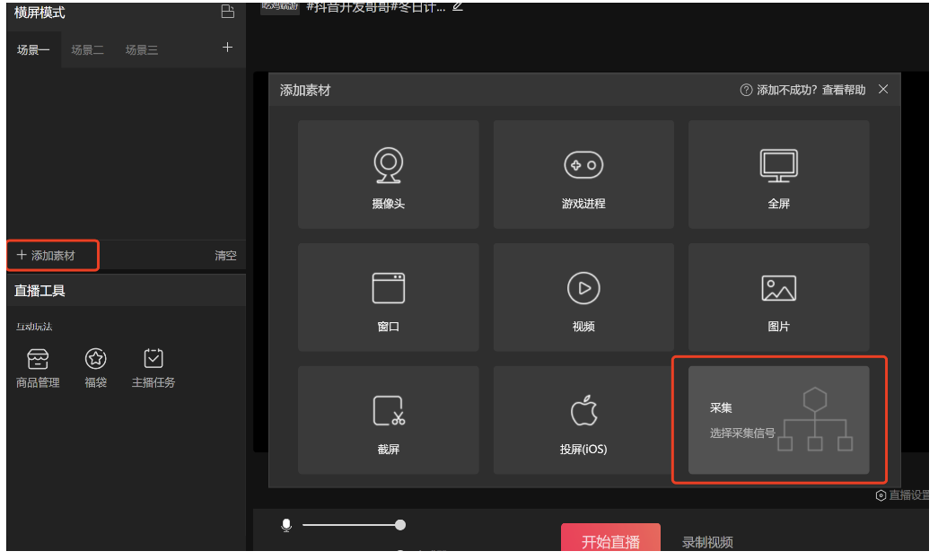The width and height of the screenshot is (938, 560).
Task: Add a camera (摄像头) source
Action: [x=389, y=174]
